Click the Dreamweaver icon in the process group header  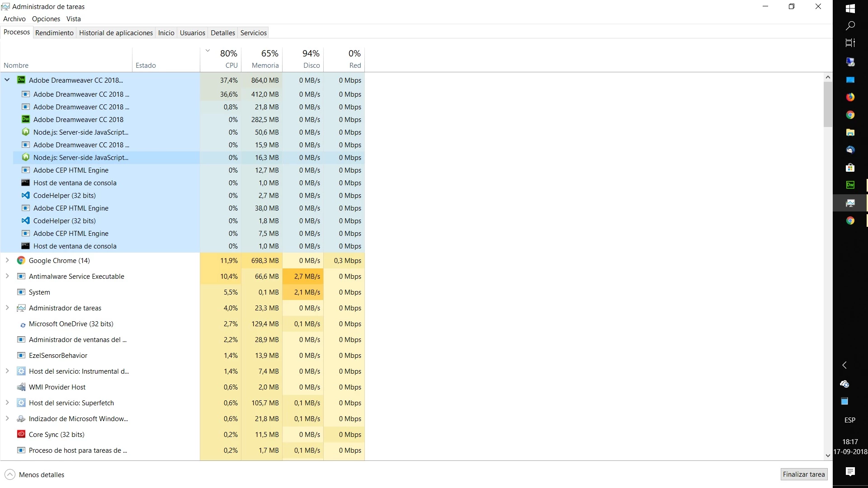[21, 80]
